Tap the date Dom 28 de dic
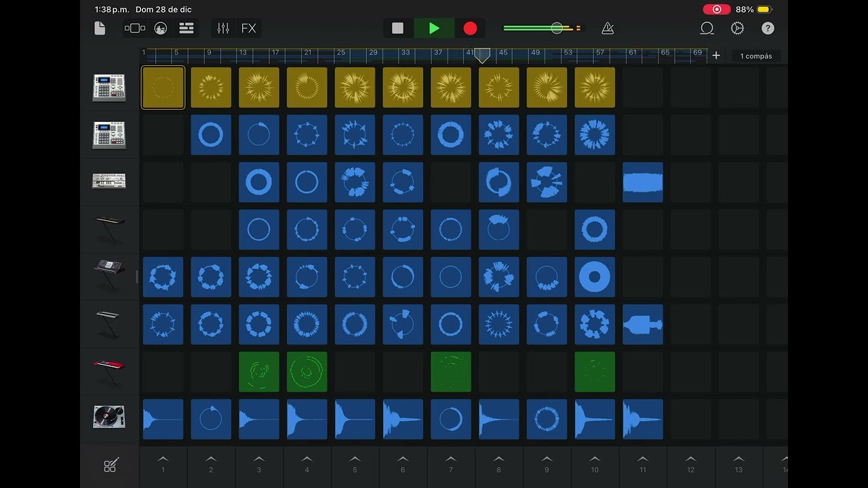This screenshot has width=868, height=488. tap(163, 9)
